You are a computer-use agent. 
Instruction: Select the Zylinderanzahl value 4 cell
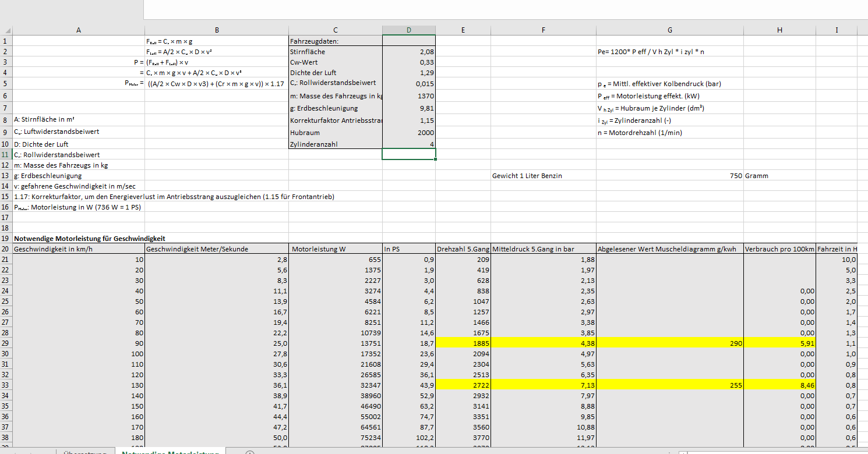[409, 144]
